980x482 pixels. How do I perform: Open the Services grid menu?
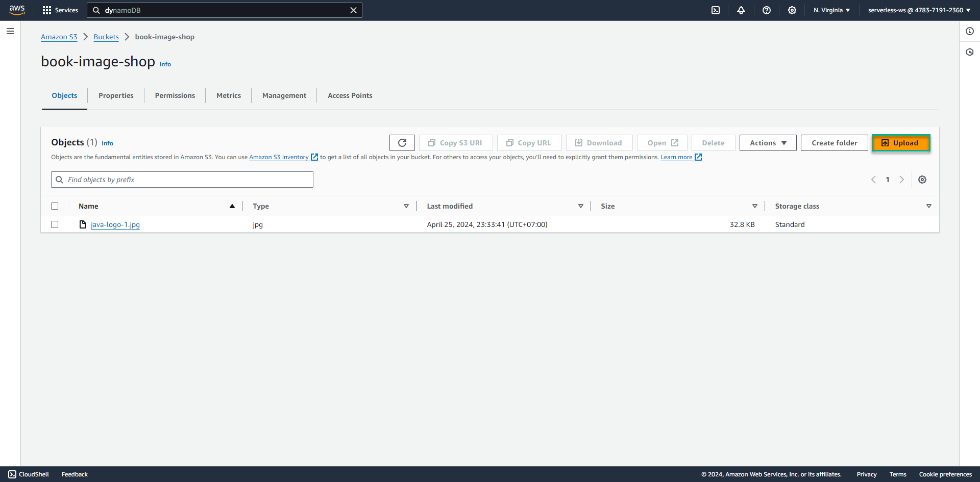(x=60, y=10)
